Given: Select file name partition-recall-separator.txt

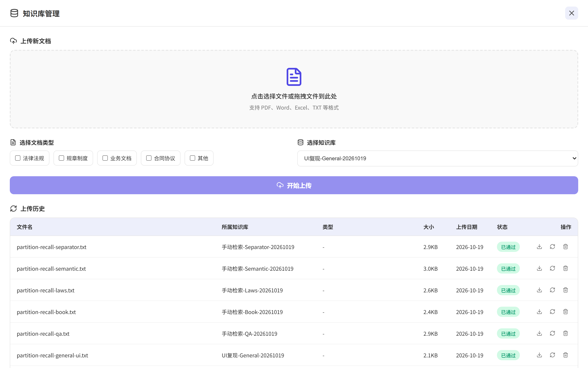Looking at the screenshot, I should (x=51, y=247).
